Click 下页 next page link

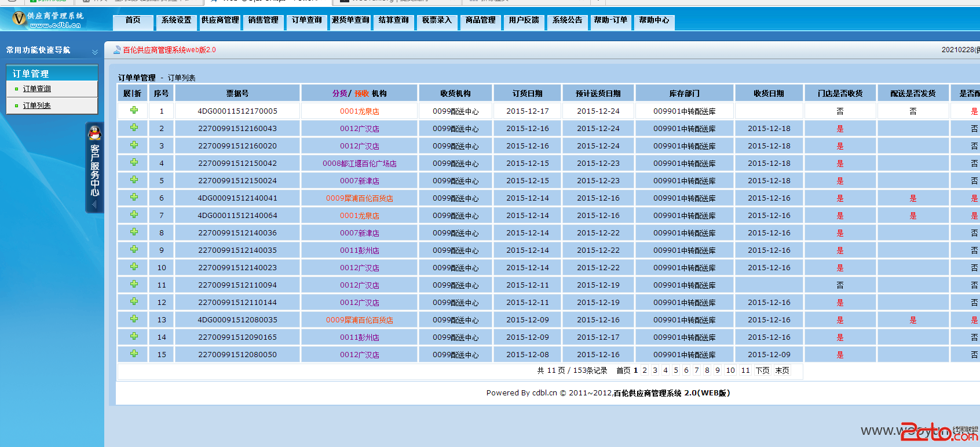(x=763, y=370)
